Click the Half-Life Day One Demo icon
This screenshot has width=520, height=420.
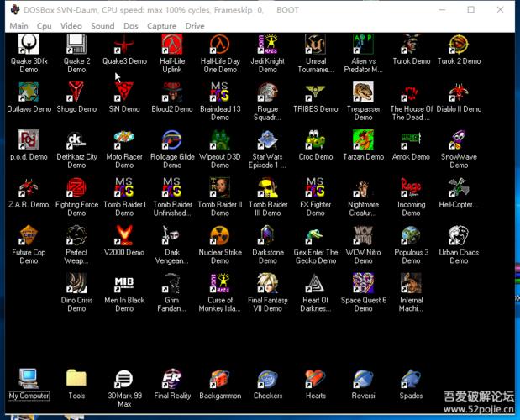pyautogui.click(x=219, y=45)
